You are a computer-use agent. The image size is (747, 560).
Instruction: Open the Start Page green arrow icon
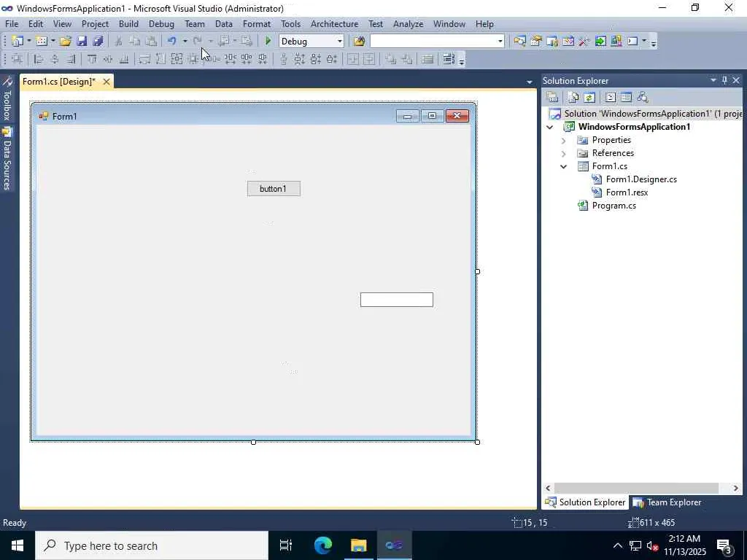coord(600,41)
